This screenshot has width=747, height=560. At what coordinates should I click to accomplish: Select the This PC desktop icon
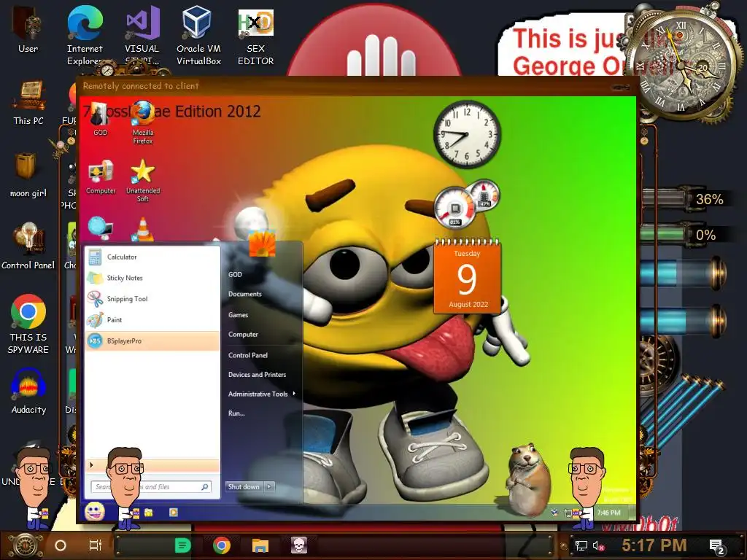click(x=28, y=102)
